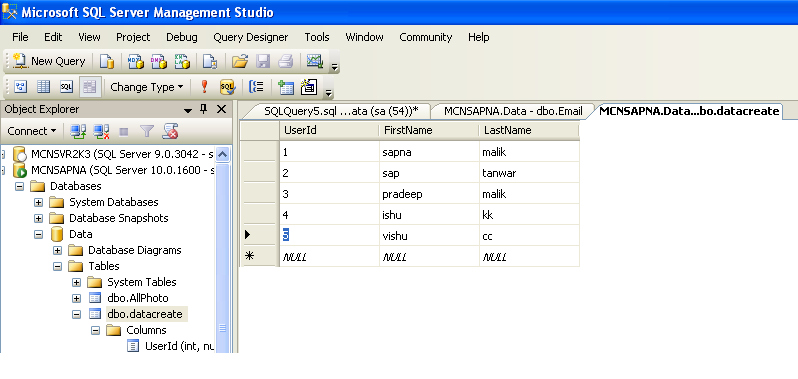Image resolution: width=798 pixels, height=379 pixels.
Task: Open the Edit menu
Action: pyautogui.click(x=53, y=37)
